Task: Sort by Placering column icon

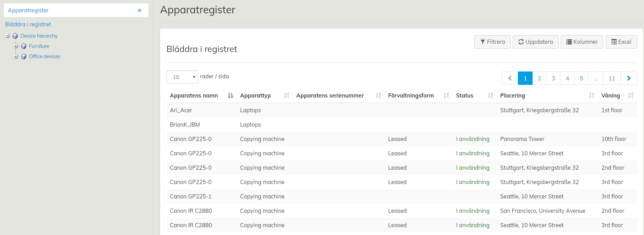Action: click(591, 95)
